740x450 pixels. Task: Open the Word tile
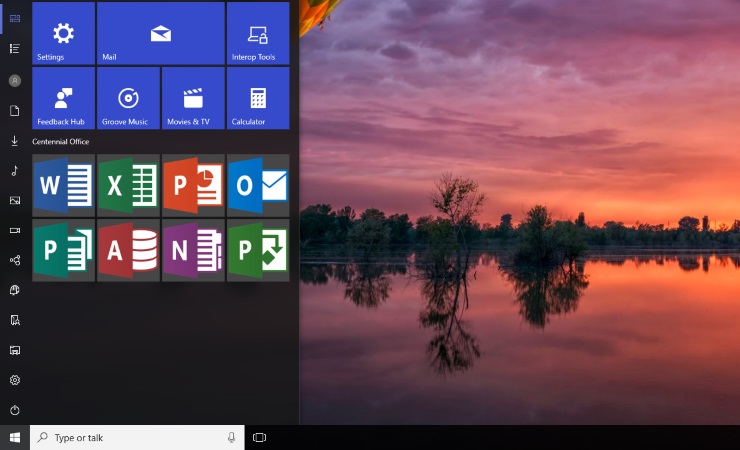pyautogui.click(x=63, y=185)
